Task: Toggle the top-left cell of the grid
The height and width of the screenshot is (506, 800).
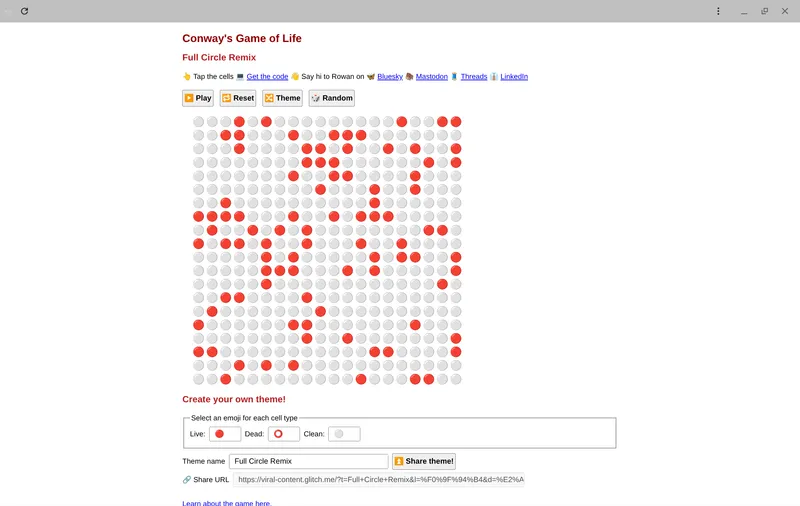Action: point(199,122)
